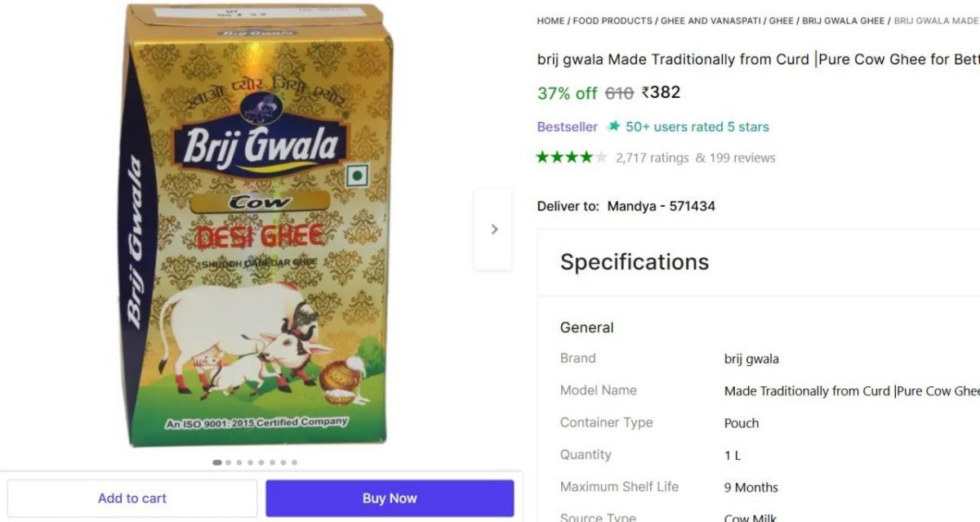Select the first carousel dot indicator
This screenshot has width=980, height=522.
pos(216,462)
